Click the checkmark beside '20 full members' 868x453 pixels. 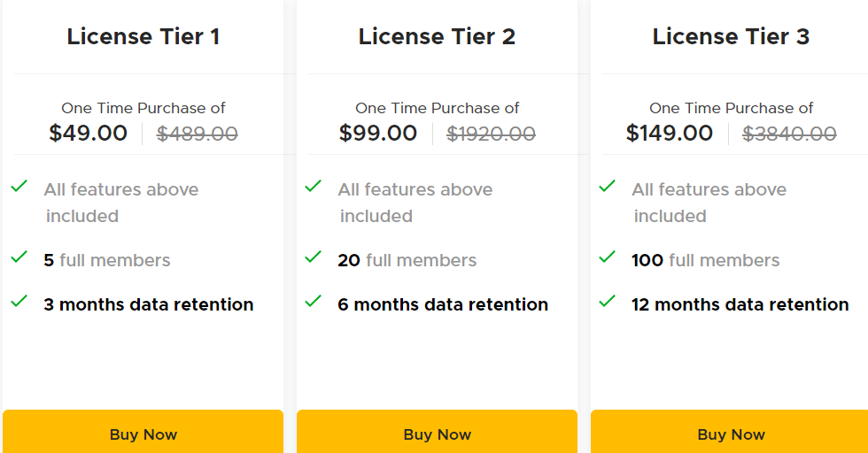pyautogui.click(x=314, y=257)
